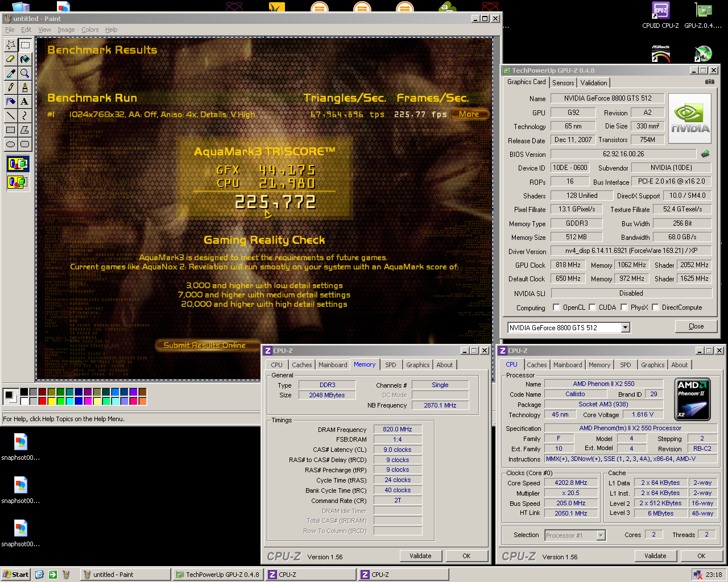Select the Free-Form Select tool in Paint
728x582 pixels.
pos(11,45)
